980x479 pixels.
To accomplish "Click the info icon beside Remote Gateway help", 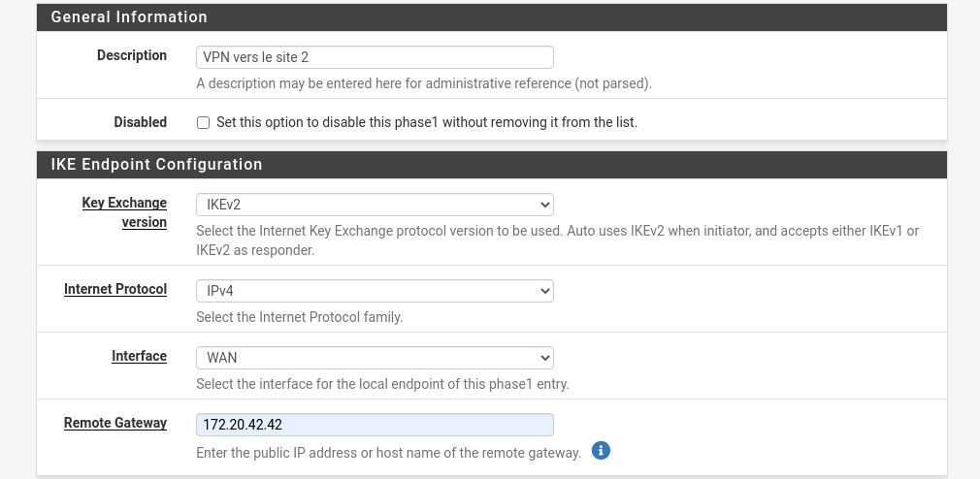I will pyautogui.click(x=601, y=451).
